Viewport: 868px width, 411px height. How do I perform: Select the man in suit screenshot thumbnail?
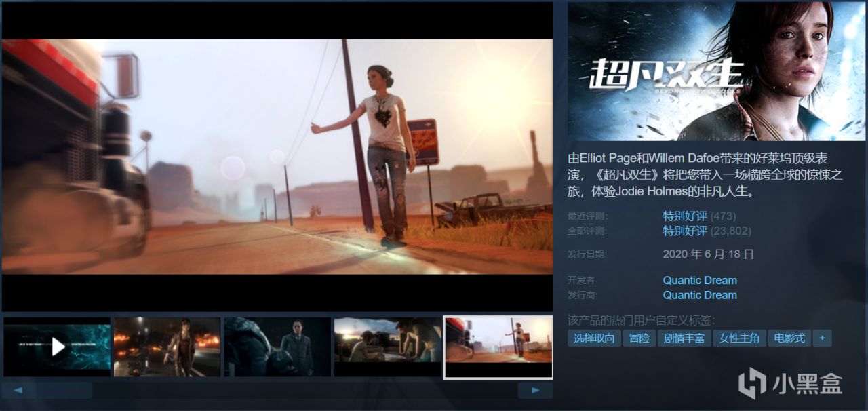pos(277,347)
